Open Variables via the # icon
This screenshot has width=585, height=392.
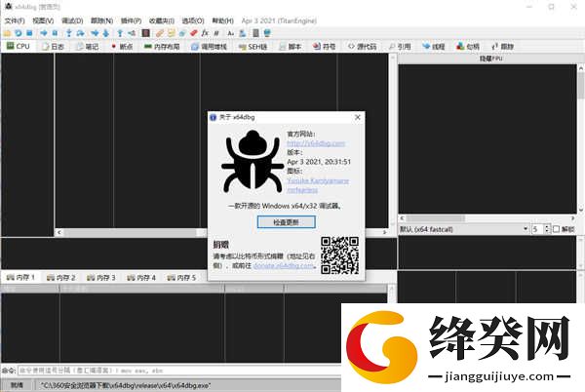coord(216,33)
